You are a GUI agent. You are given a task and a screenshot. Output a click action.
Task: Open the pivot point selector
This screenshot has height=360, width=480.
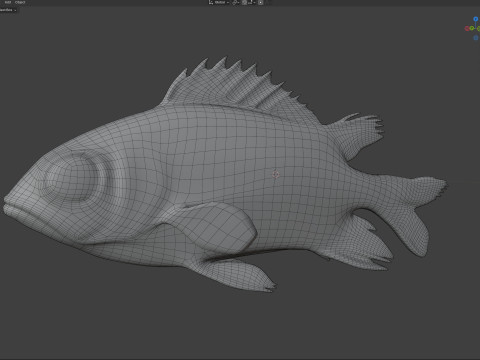235,2
